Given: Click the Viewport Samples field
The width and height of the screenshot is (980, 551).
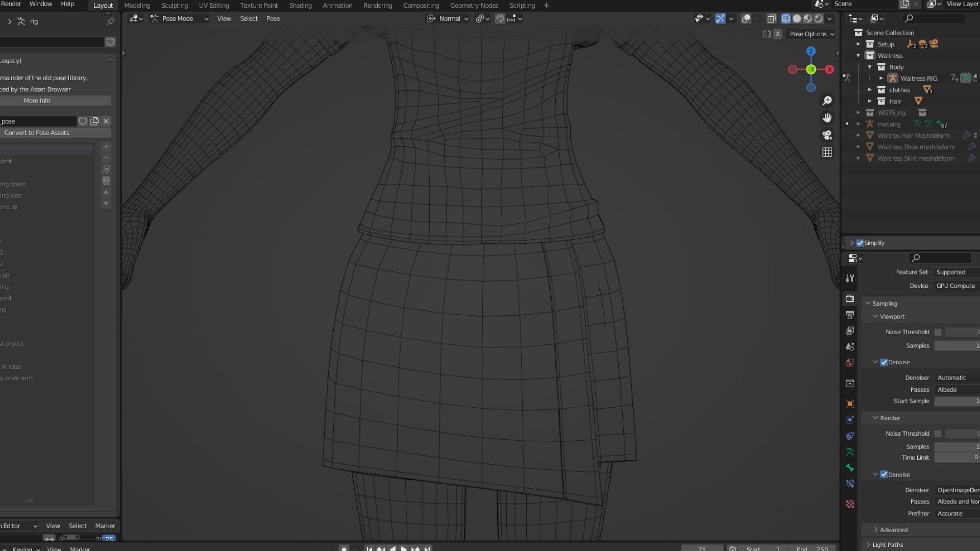Looking at the screenshot, I should coord(957,346).
